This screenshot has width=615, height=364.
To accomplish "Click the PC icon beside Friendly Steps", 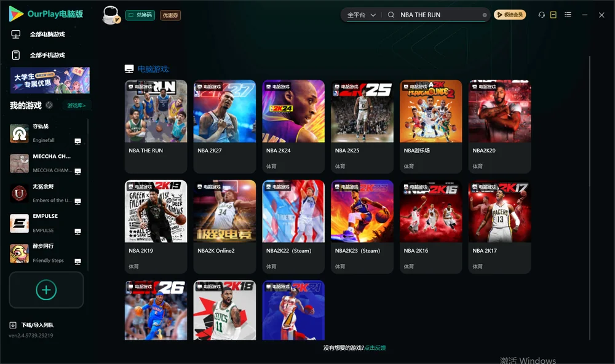I will [77, 262].
